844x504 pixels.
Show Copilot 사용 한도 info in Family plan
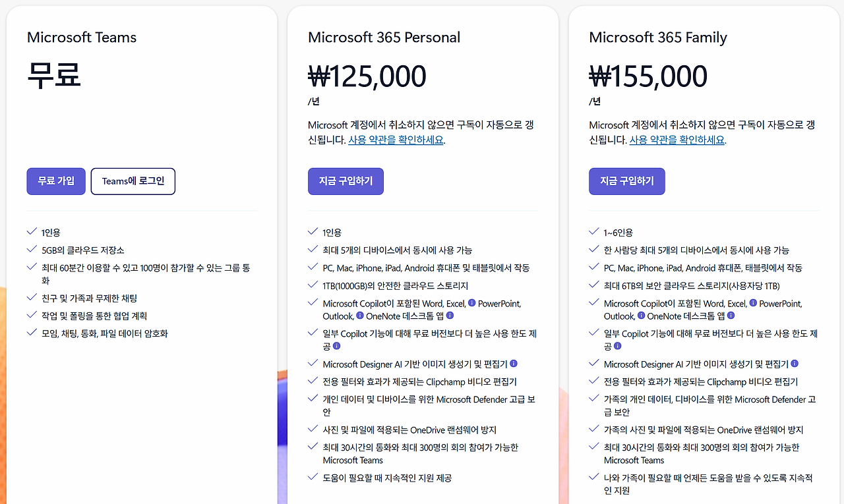pos(617,345)
